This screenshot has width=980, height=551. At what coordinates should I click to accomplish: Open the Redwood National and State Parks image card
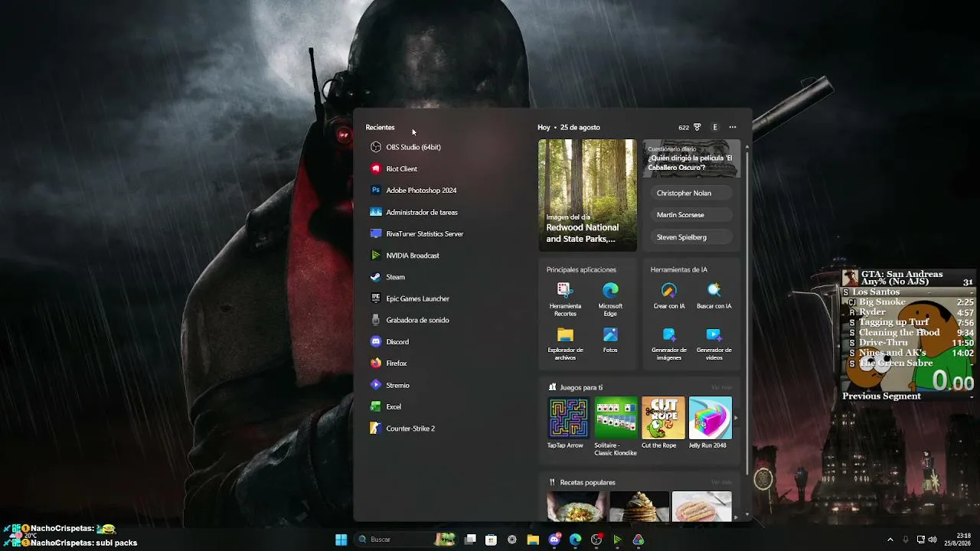(587, 195)
